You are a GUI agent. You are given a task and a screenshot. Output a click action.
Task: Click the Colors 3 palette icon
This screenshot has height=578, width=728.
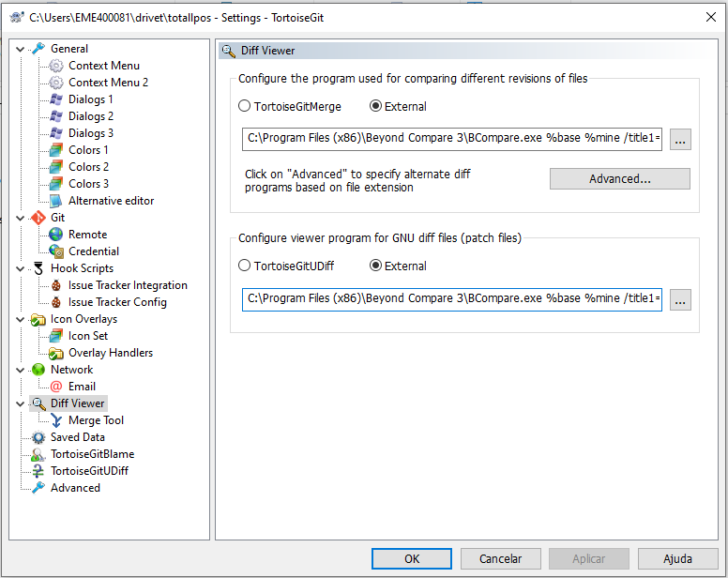(55, 184)
